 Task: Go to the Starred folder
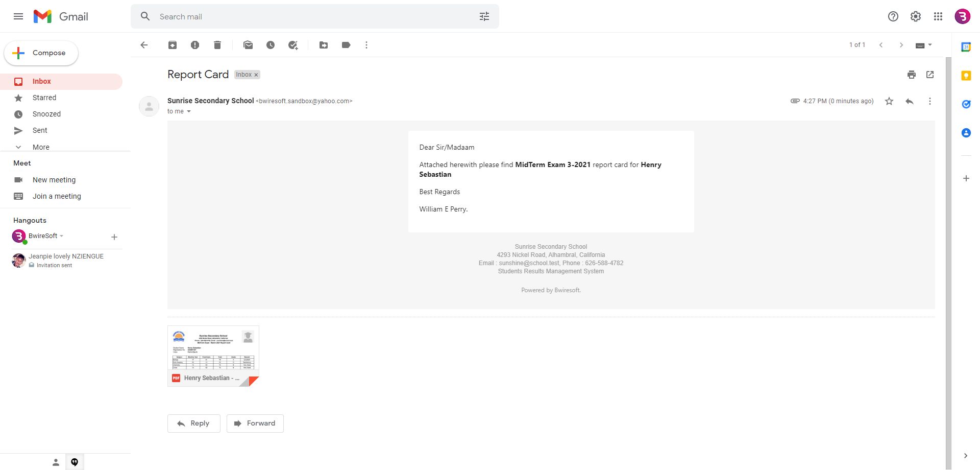click(x=44, y=98)
